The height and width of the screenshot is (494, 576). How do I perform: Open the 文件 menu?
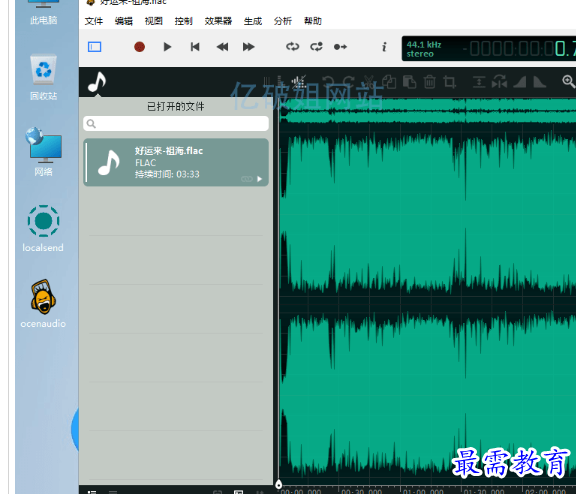point(94,21)
